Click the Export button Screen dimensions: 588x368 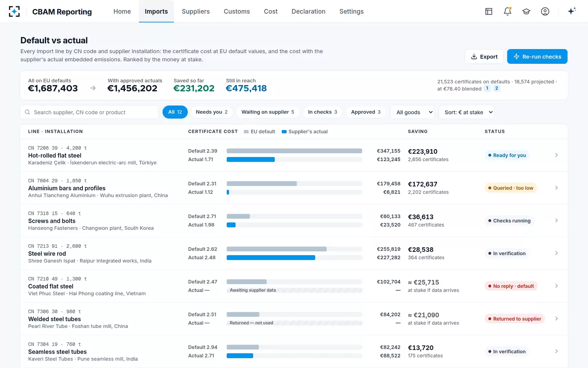click(x=484, y=56)
